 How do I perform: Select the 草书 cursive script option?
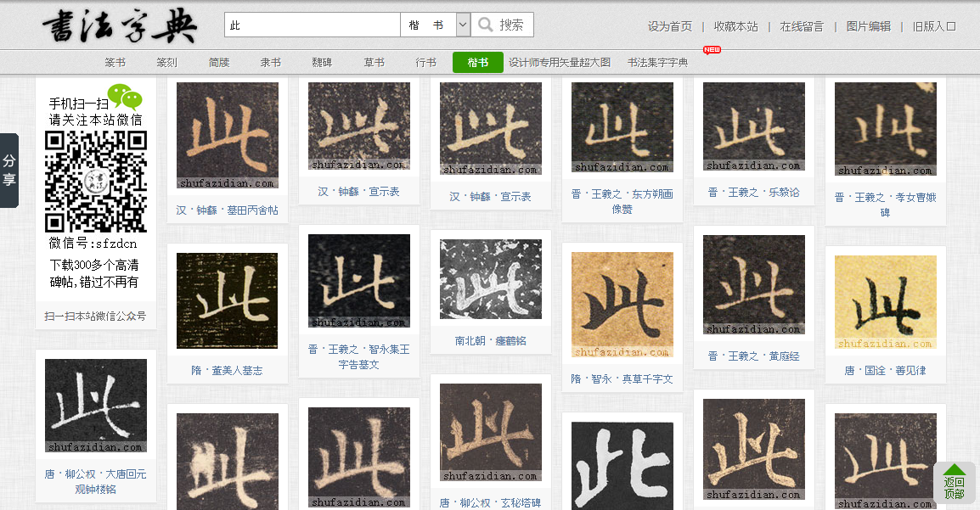pos(374,62)
